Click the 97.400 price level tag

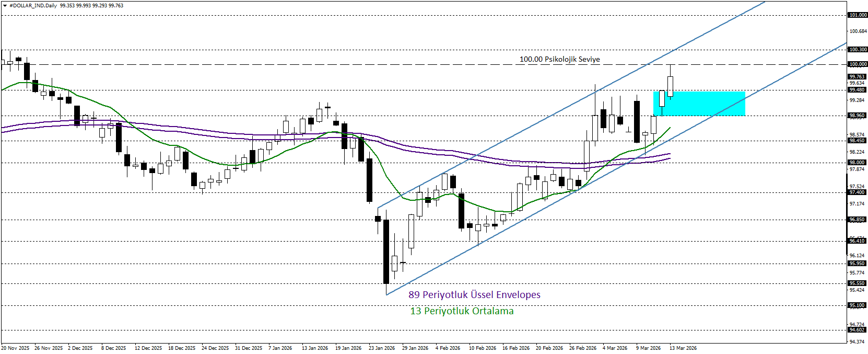click(858, 192)
